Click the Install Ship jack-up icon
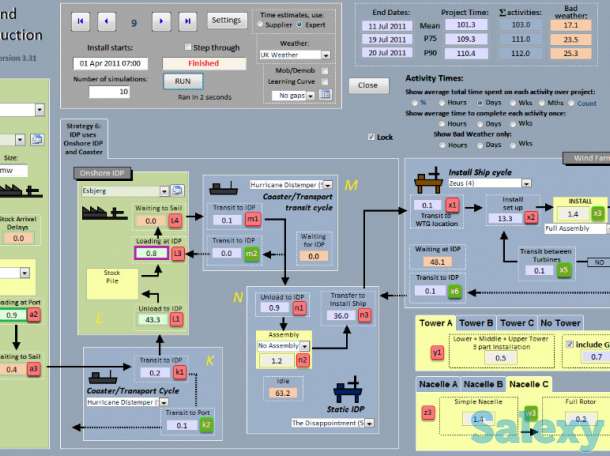This screenshot has height=456, width=610. [x=429, y=181]
